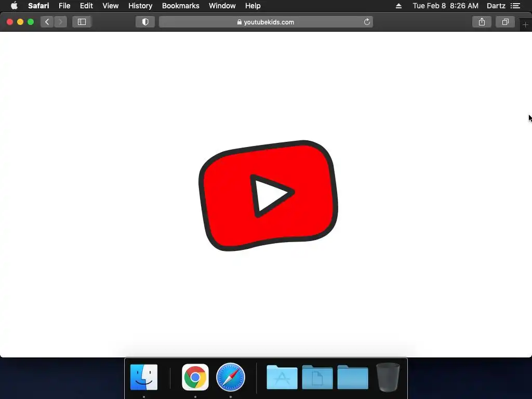Open the Safari menu
Viewport: 532px width, 399px height.
[38, 6]
